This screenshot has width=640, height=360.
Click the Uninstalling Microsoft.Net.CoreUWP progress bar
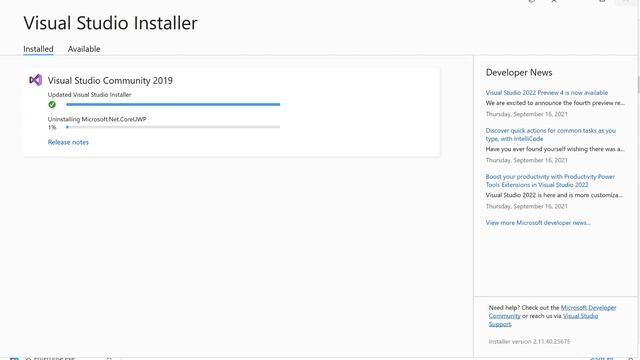173,127
